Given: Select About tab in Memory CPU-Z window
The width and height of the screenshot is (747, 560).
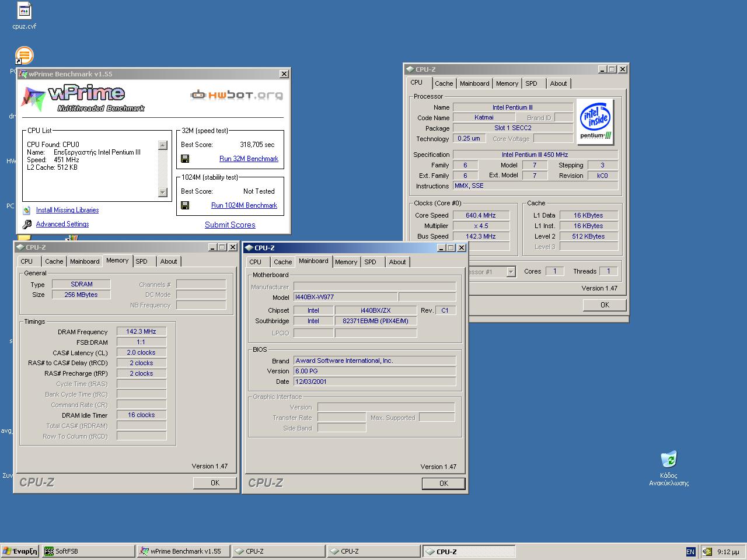Looking at the screenshot, I should coord(169,261).
